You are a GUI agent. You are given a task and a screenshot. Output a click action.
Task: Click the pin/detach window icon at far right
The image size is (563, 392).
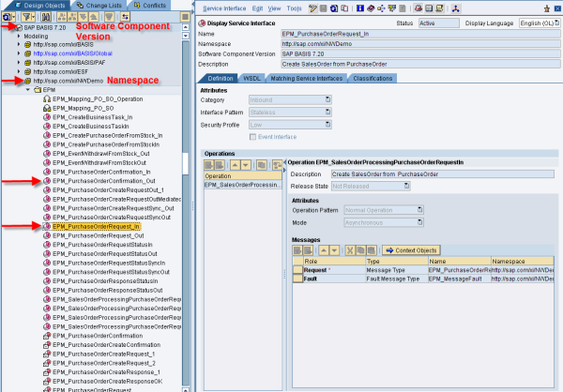(x=547, y=8)
